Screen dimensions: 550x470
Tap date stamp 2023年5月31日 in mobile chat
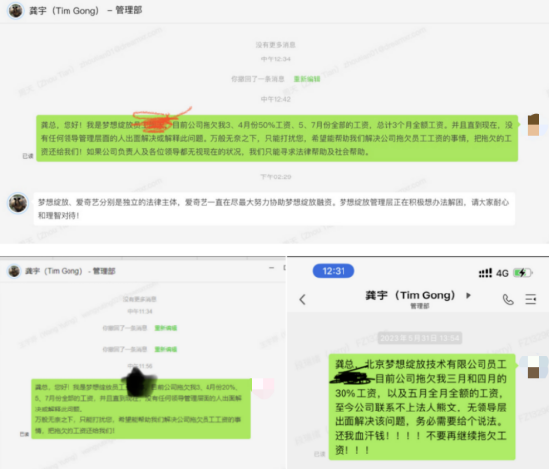pyautogui.click(x=420, y=338)
